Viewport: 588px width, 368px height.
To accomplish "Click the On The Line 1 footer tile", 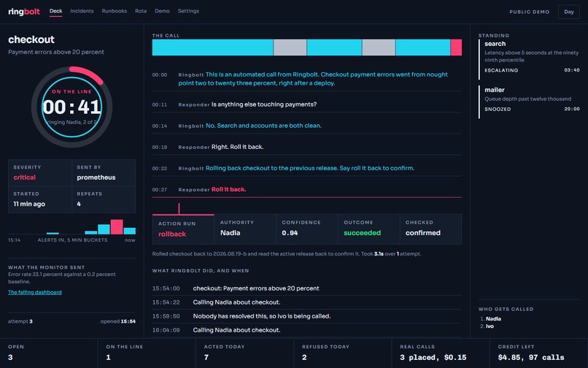I will [x=147, y=353].
